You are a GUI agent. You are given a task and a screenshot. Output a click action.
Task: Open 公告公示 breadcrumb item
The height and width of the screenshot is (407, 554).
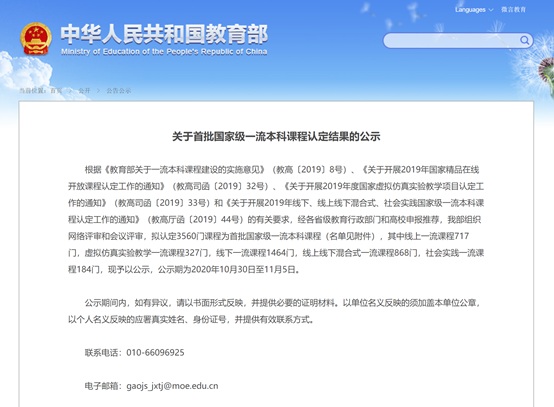(x=119, y=91)
